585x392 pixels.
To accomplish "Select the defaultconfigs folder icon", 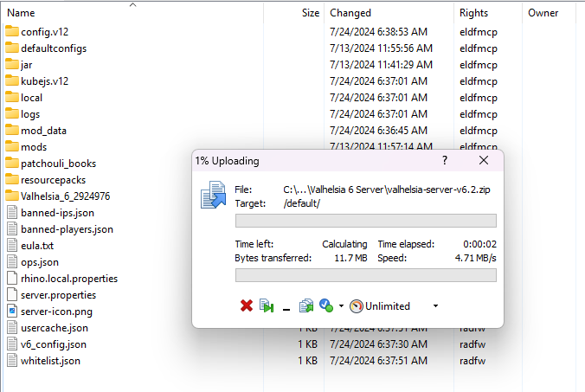I will coord(12,48).
